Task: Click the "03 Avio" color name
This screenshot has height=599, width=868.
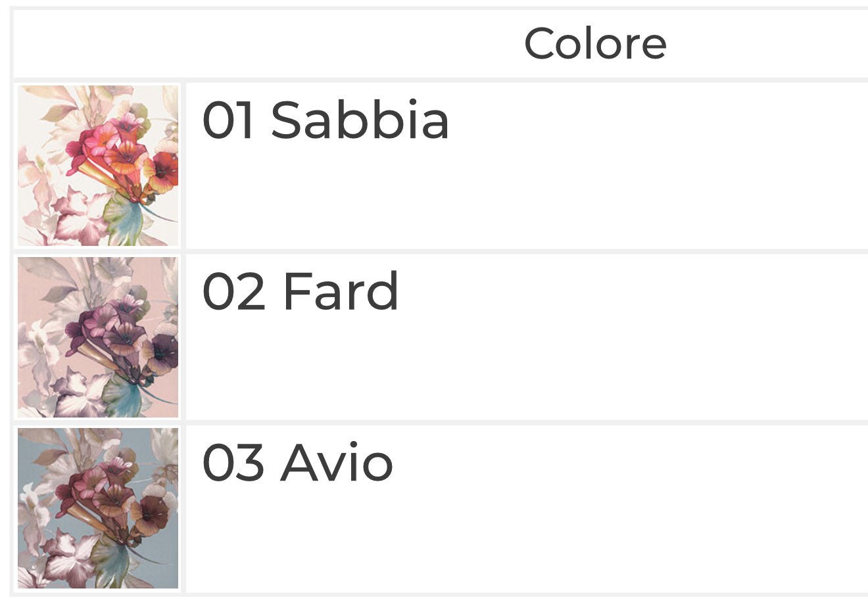Action: click(297, 463)
